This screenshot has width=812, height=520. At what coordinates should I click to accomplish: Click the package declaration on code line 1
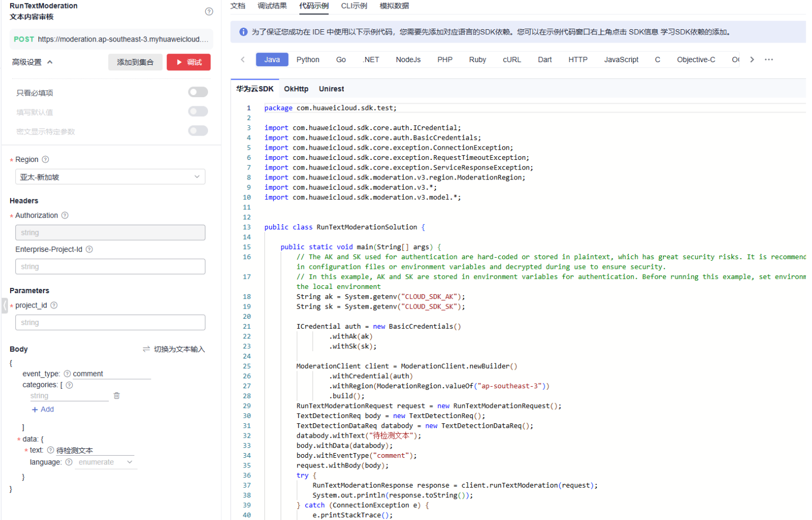[x=331, y=108]
